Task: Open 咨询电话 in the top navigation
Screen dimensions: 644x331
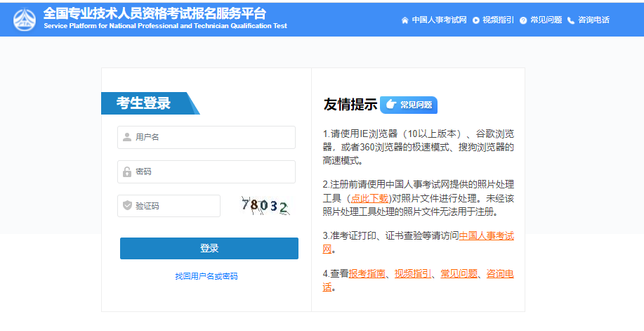Action: click(593, 20)
